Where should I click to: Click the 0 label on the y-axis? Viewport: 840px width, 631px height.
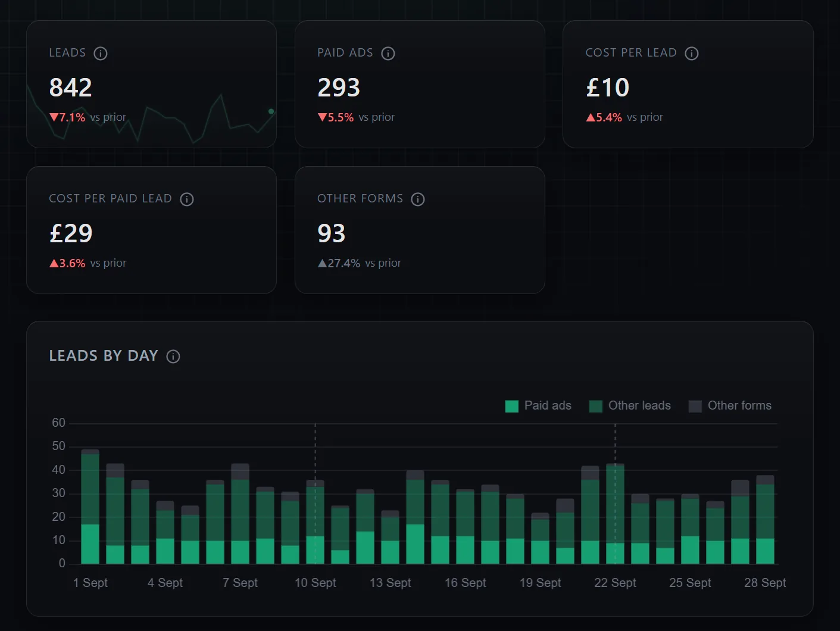pos(62,563)
